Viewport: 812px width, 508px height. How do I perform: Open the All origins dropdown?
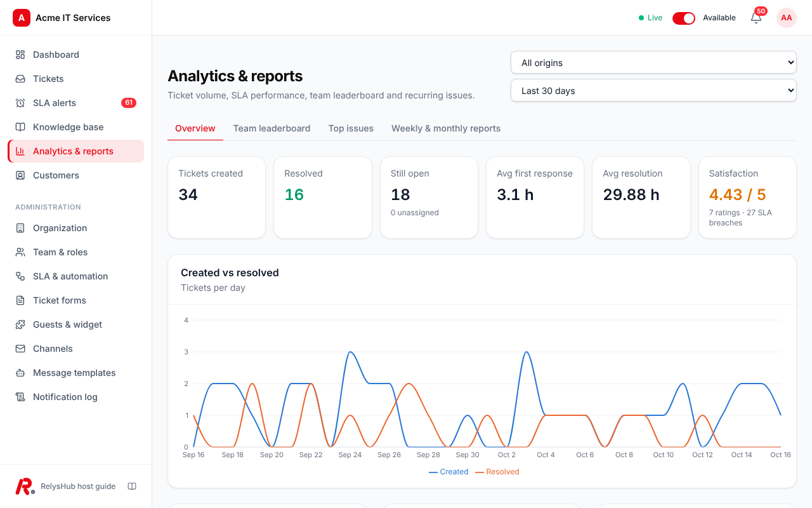tap(653, 63)
